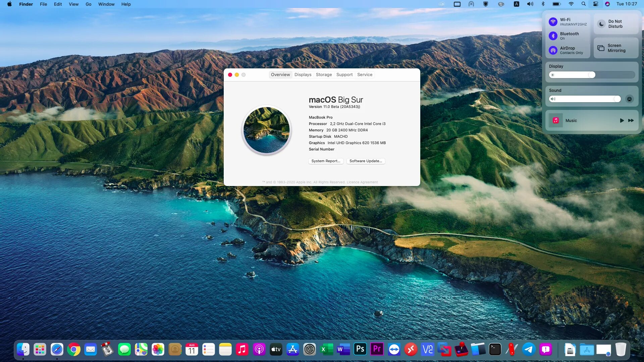
Task: Adjust the Display brightness slider
Action: 592,75
